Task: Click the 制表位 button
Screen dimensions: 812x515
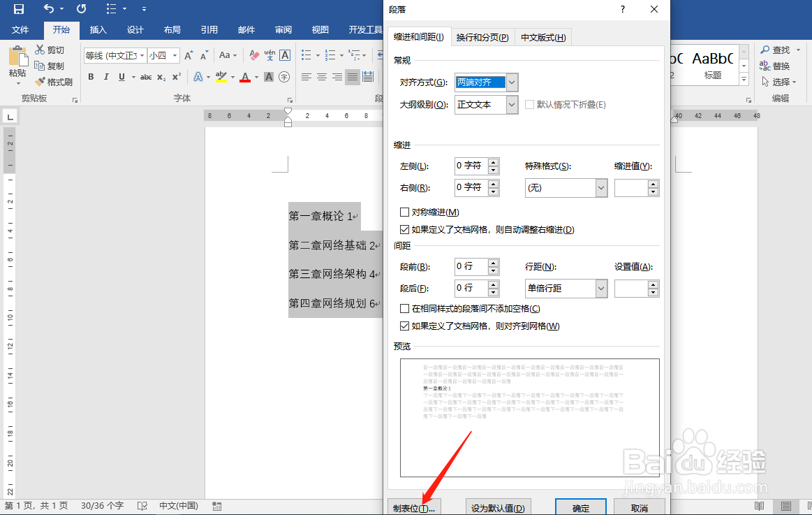Action: pyautogui.click(x=414, y=507)
